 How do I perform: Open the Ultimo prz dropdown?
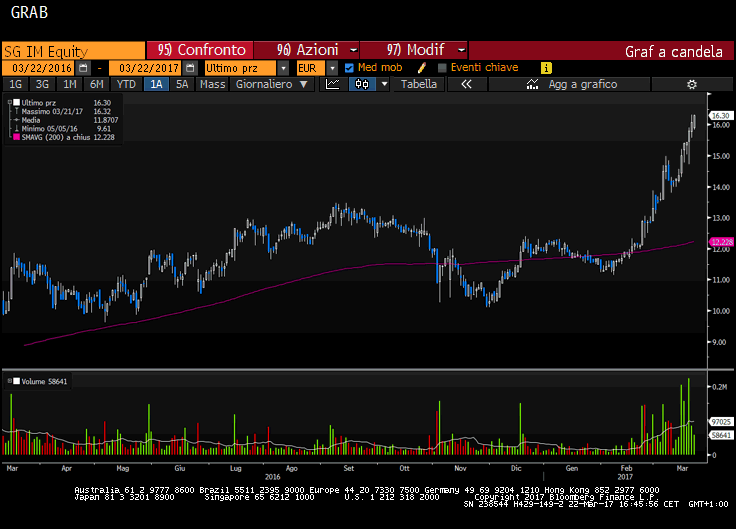[284, 67]
